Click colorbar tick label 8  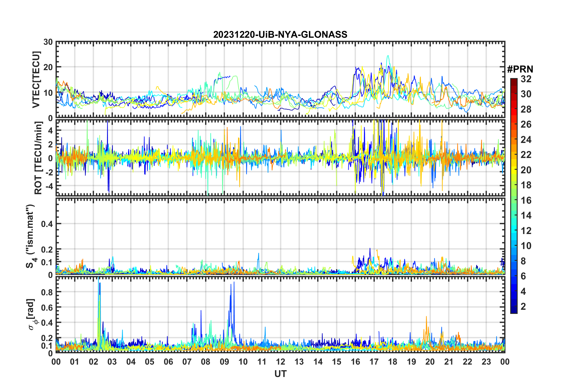click(523, 261)
